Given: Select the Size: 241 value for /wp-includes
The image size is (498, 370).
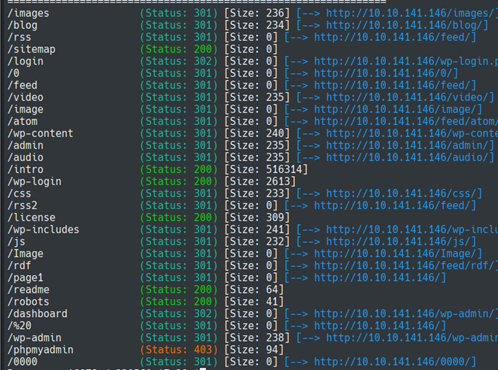Looking at the screenshot, I should pyautogui.click(x=257, y=229).
